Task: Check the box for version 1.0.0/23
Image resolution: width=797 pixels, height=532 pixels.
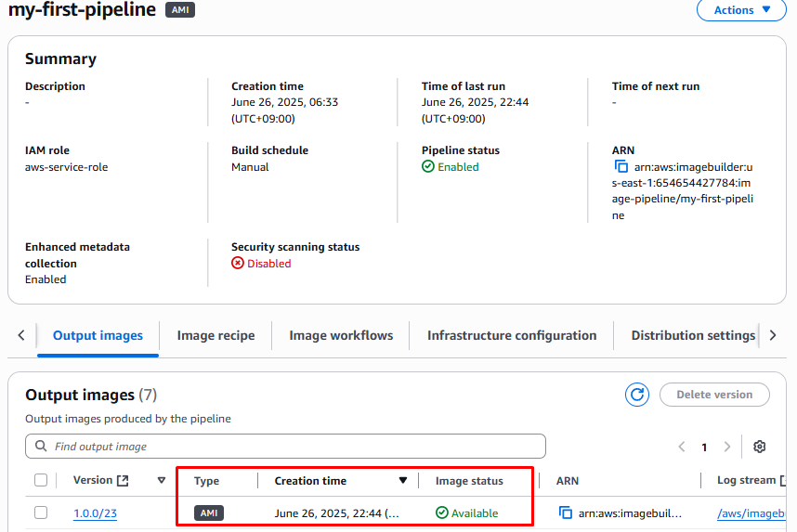Action: 41,513
